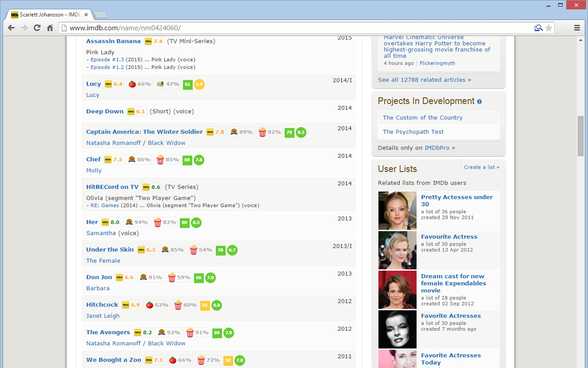Image resolution: width=588 pixels, height=368 pixels.
Task: Open the Janet Leigh character link
Action: pos(103,316)
